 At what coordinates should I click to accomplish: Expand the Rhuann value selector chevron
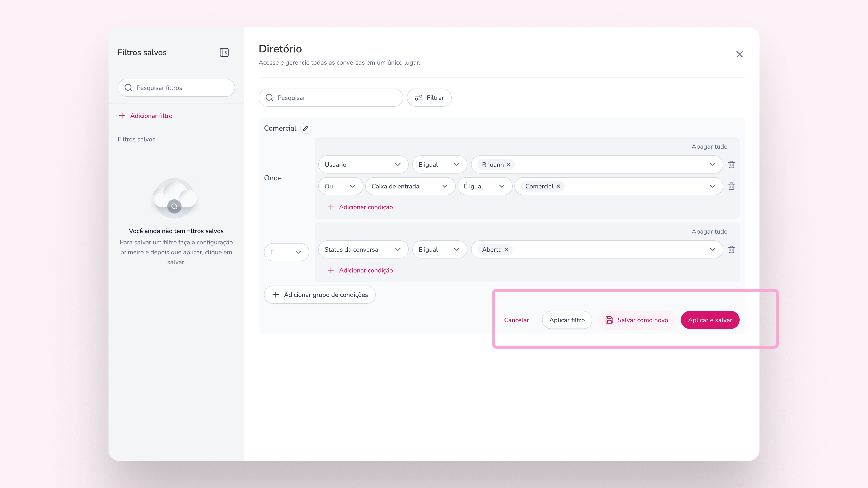coord(712,165)
